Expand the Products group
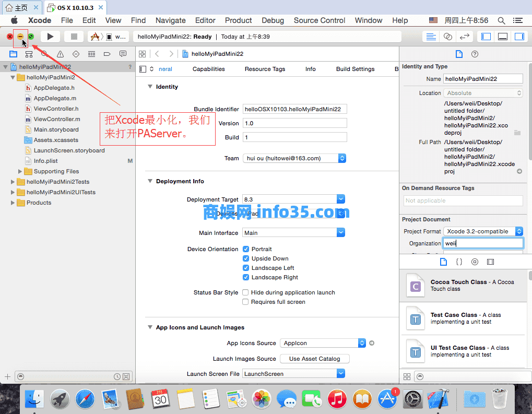Image resolution: width=532 pixels, height=414 pixels. click(13, 203)
